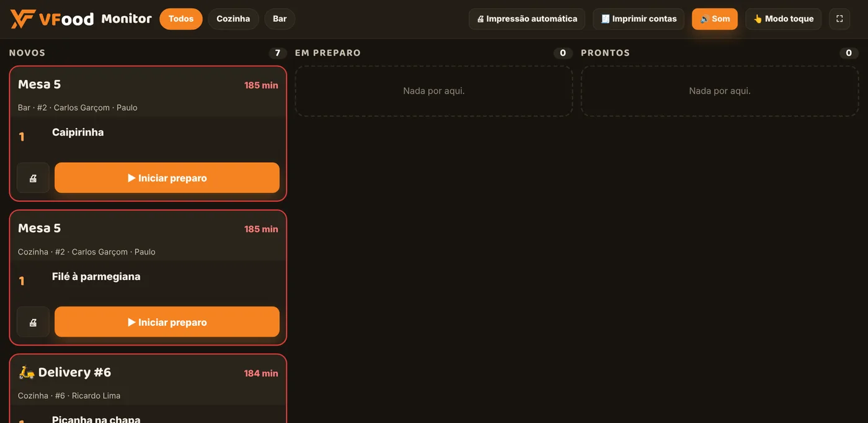868x423 pixels.
Task: Click the Novos count badge 7
Action: [277, 53]
